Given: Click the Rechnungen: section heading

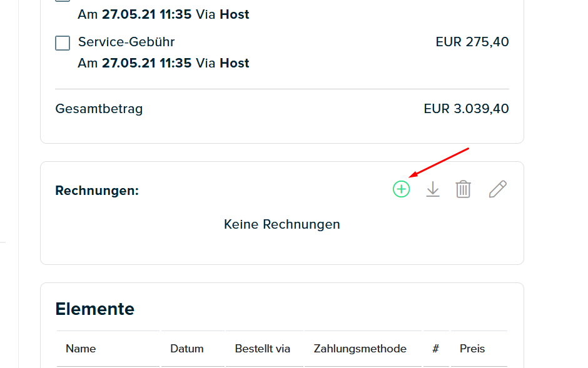Looking at the screenshot, I should point(97,191).
